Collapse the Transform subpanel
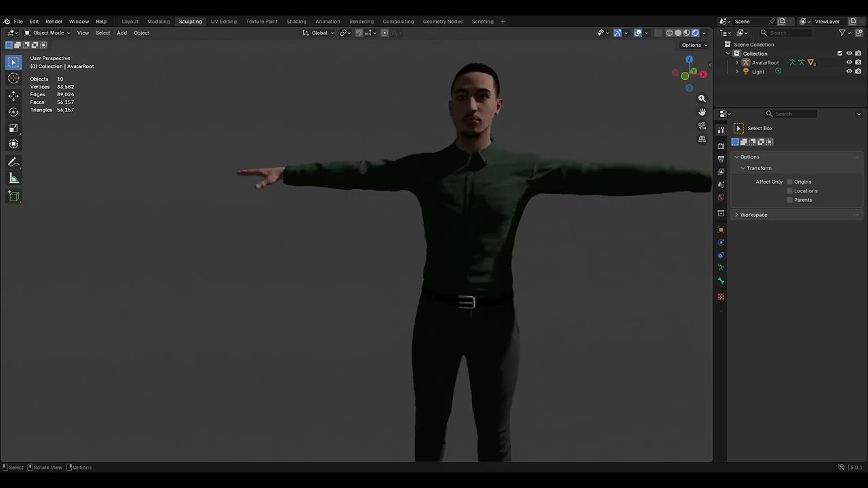 point(743,168)
